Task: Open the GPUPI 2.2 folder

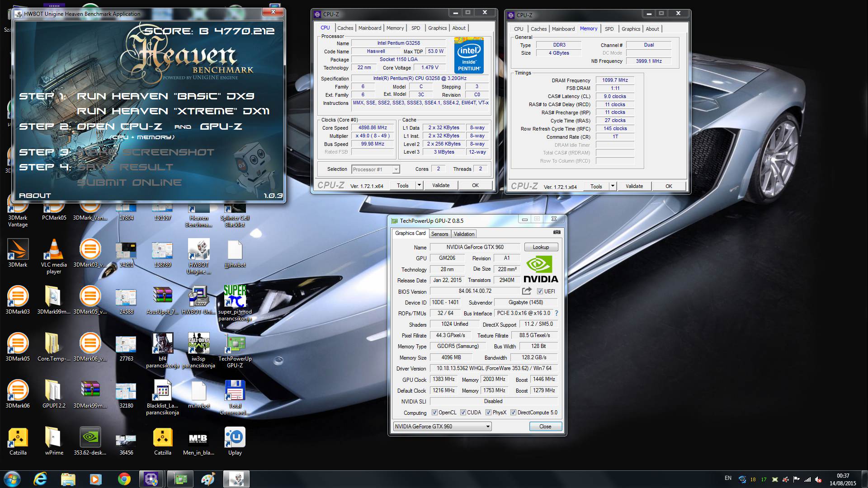Action: pos(54,394)
